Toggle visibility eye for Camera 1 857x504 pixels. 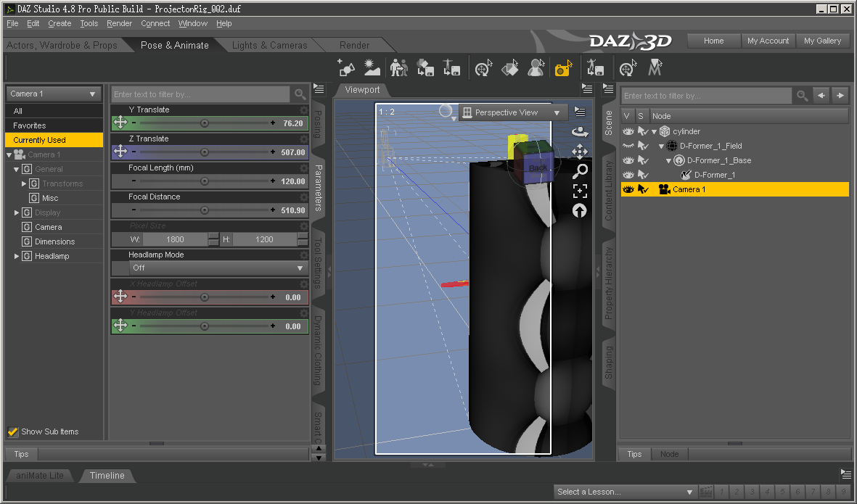[628, 189]
